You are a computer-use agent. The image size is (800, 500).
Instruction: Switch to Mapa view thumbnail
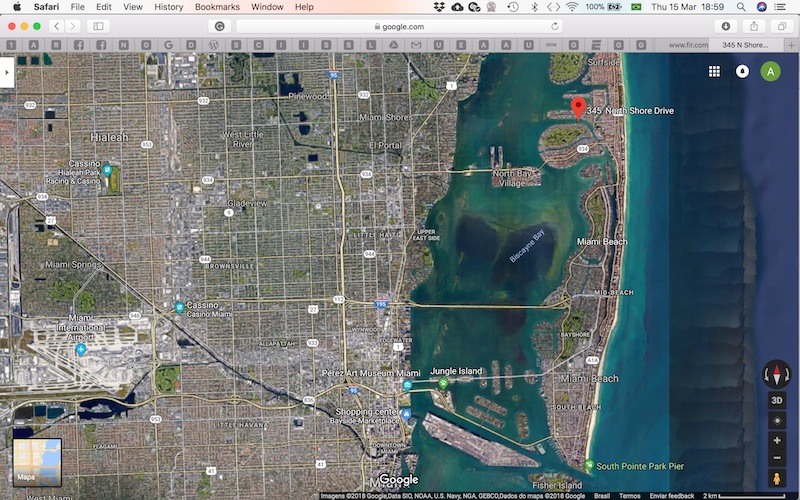[x=37, y=462]
